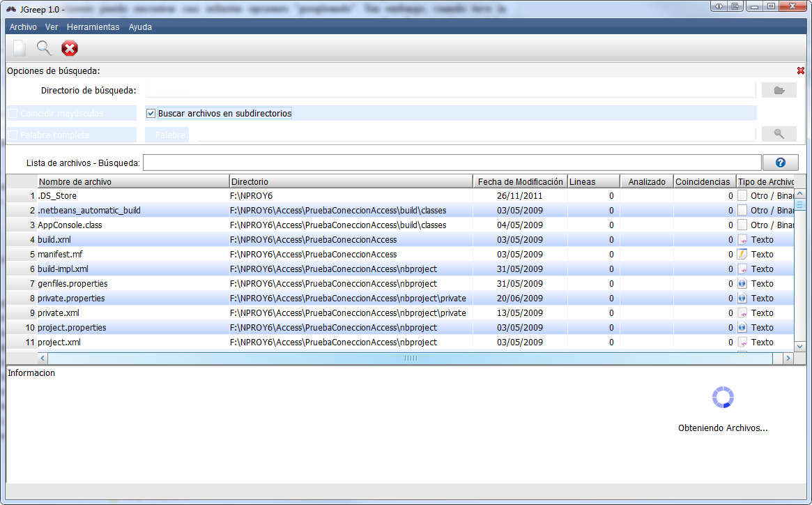Click the file type icon in project.xml row
Viewport: 812px width, 505px height.
tap(742, 342)
